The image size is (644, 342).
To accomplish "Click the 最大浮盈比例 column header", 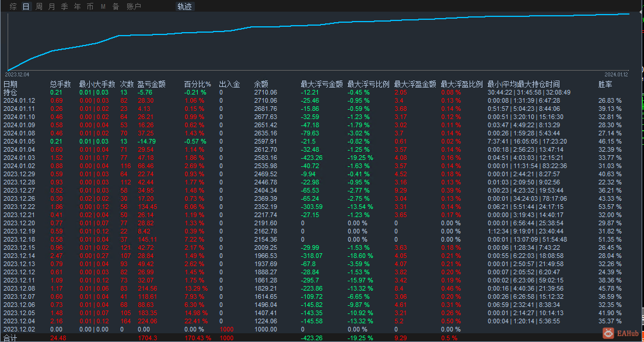I will pyautogui.click(x=461, y=84).
